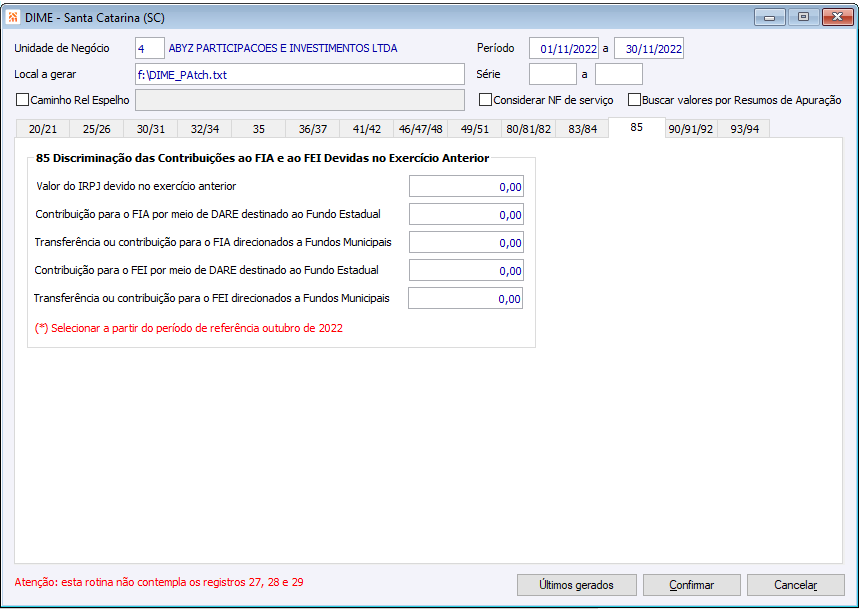Switch to the 36/37 tab
859x609 pixels.
click(x=313, y=129)
